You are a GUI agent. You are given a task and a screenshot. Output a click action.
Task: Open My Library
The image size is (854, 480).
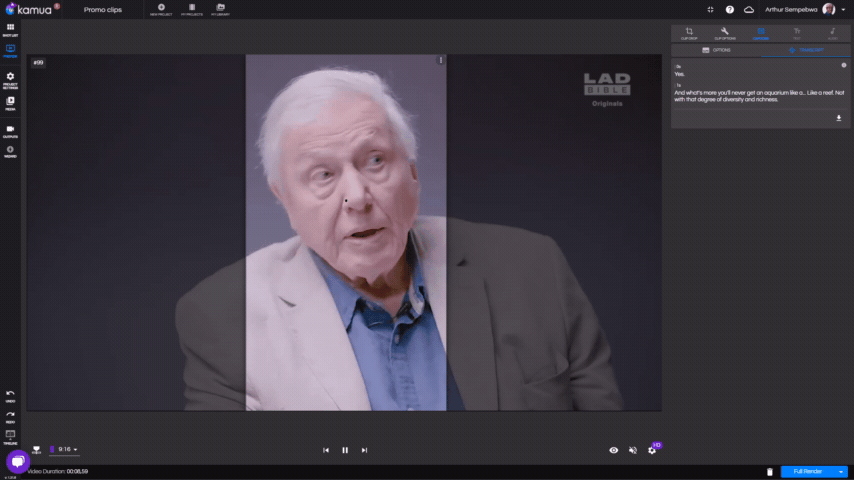pyautogui.click(x=219, y=10)
